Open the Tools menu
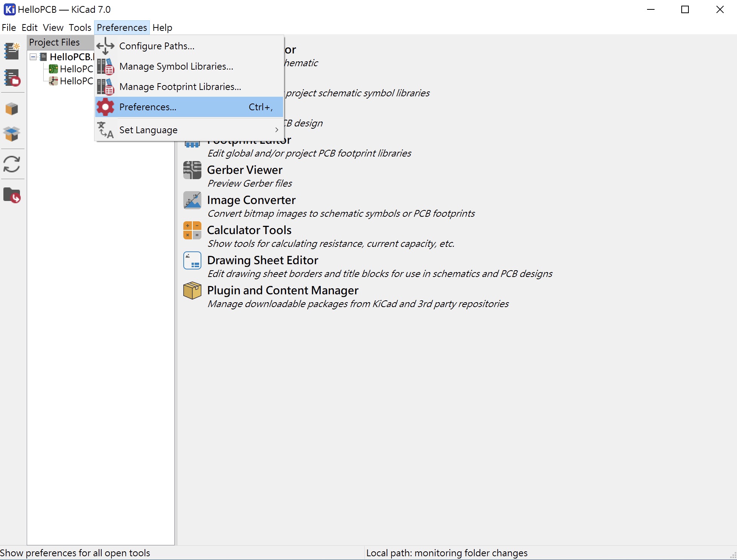This screenshot has width=737, height=560. 80,27
